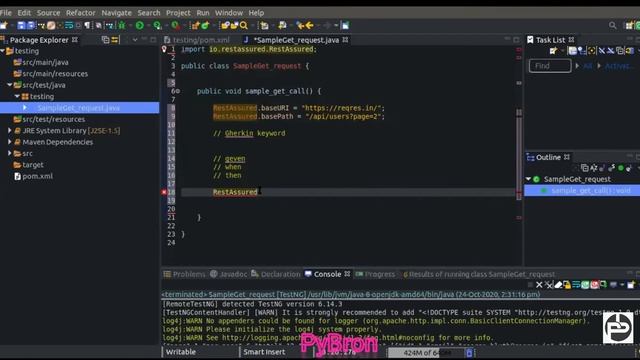
Task: Switch to the Progress tab
Action: pos(375,274)
